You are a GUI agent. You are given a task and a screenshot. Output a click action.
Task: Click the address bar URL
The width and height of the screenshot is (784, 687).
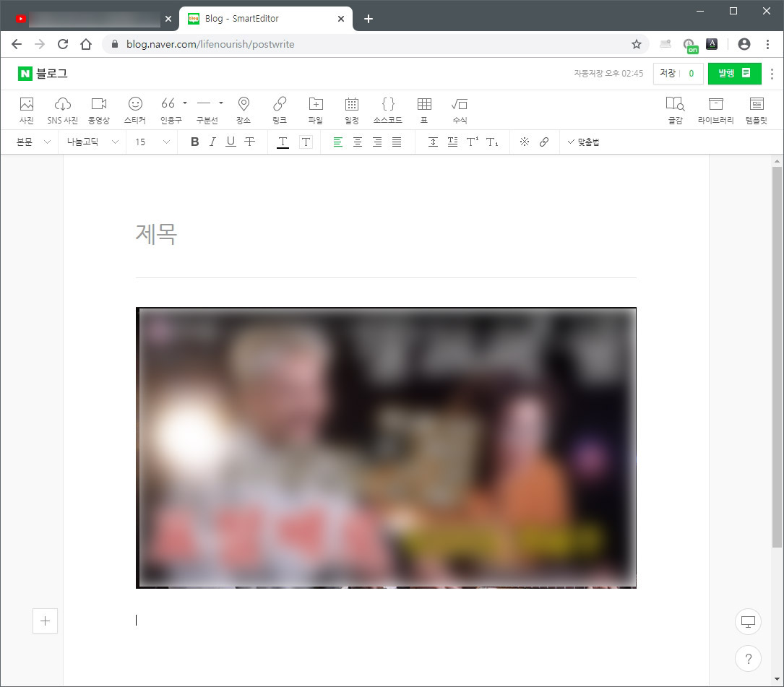[210, 44]
